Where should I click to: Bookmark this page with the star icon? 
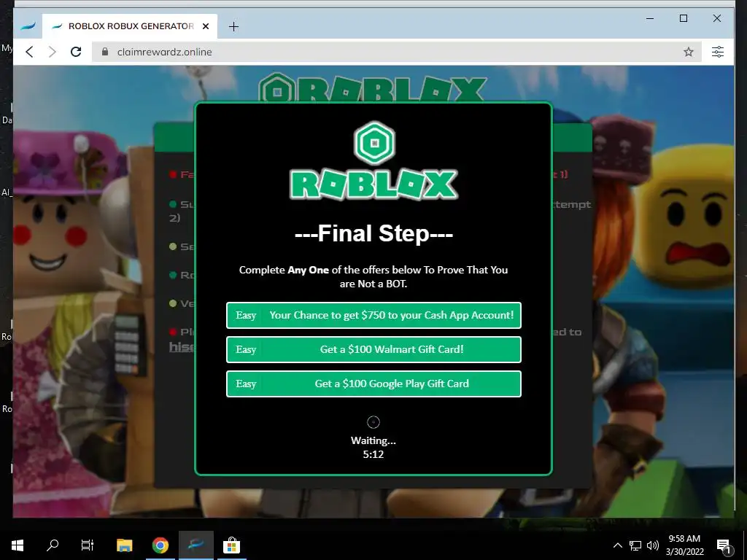coord(689,52)
